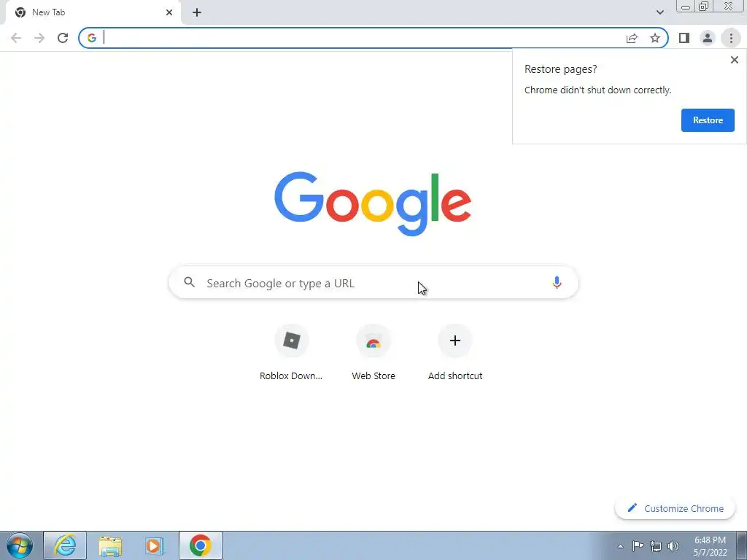Dismiss the Restore pages popup

click(734, 60)
